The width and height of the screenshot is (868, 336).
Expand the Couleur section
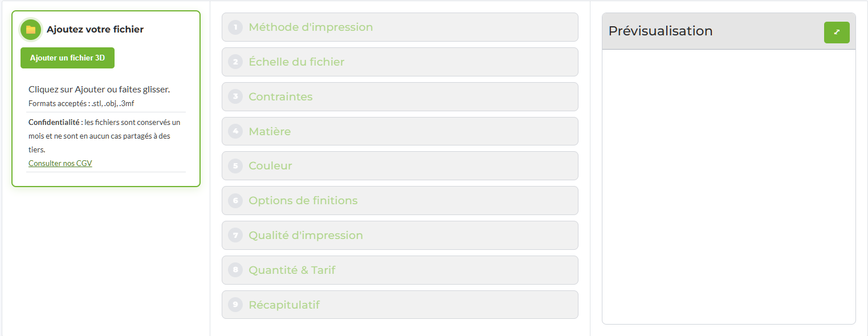pyautogui.click(x=400, y=166)
